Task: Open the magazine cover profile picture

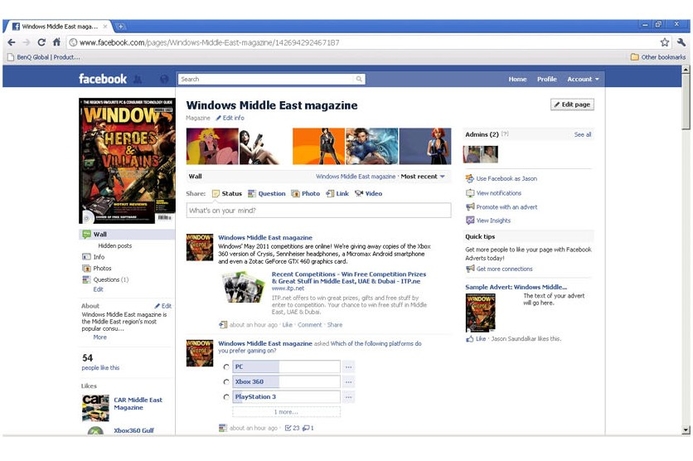Action: click(127, 161)
